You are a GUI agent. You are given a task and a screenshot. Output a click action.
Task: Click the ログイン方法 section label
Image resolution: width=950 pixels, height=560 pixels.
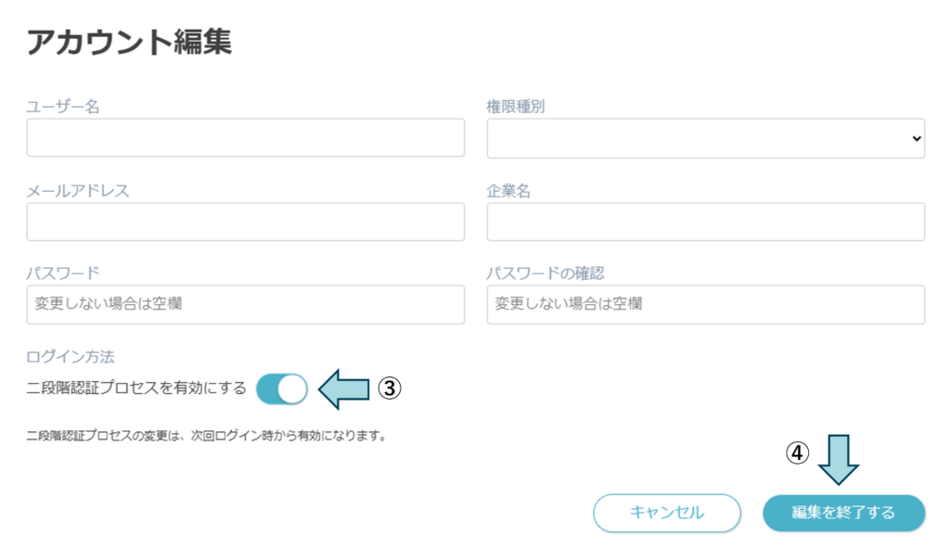point(71,356)
